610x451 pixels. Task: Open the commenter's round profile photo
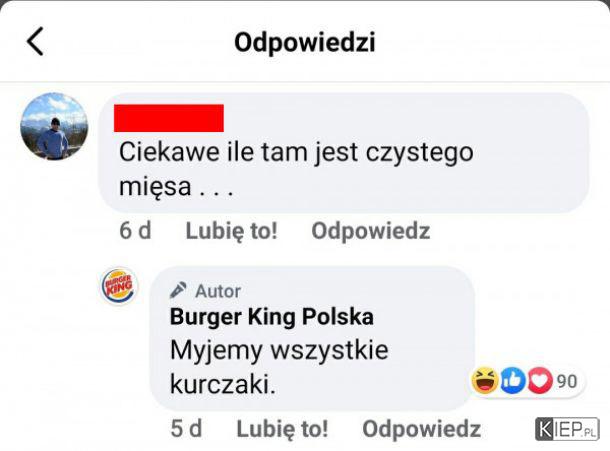[54, 126]
